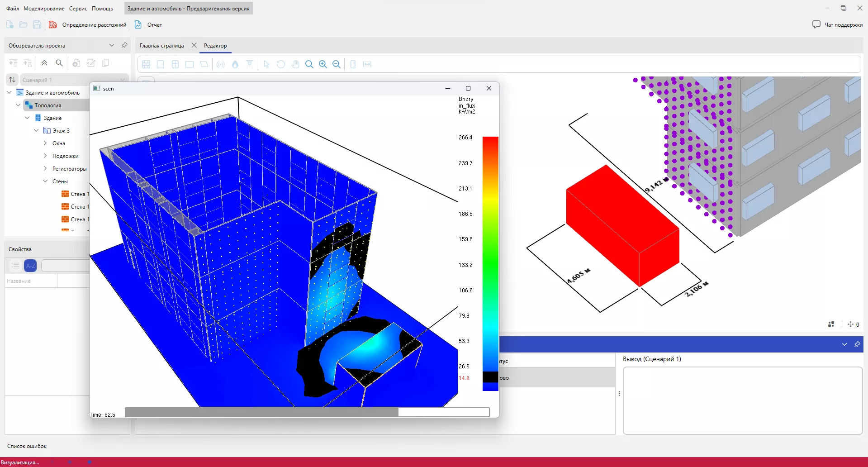Screen dimensions: 868x467
Task: Open the Моделирование menu
Action: 44,9
